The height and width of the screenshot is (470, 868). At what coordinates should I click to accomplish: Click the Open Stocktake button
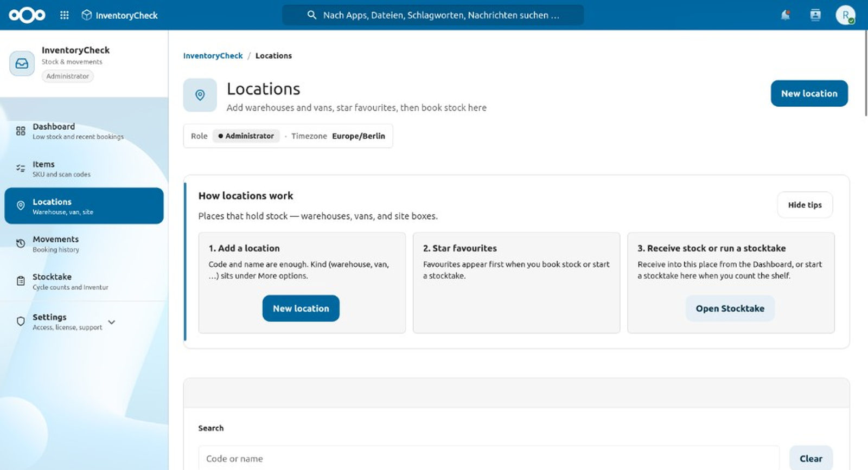tap(730, 308)
